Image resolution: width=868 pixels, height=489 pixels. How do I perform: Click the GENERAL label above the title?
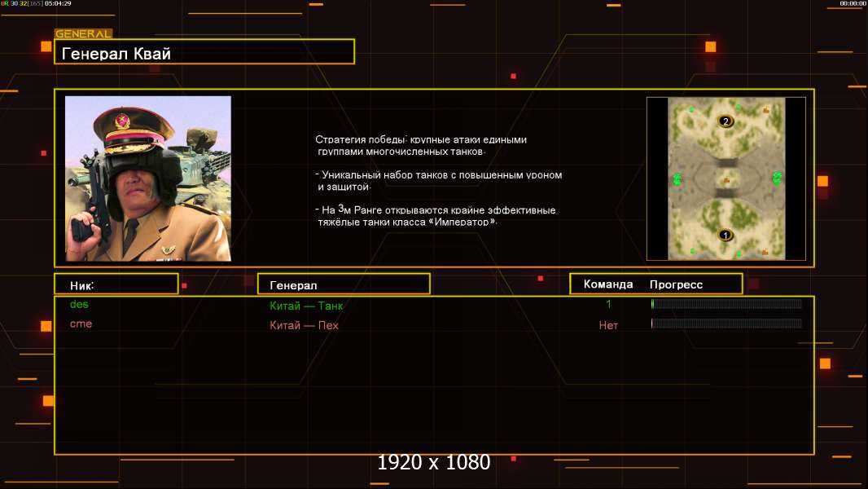pyautogui.click(x=84, y=33)
